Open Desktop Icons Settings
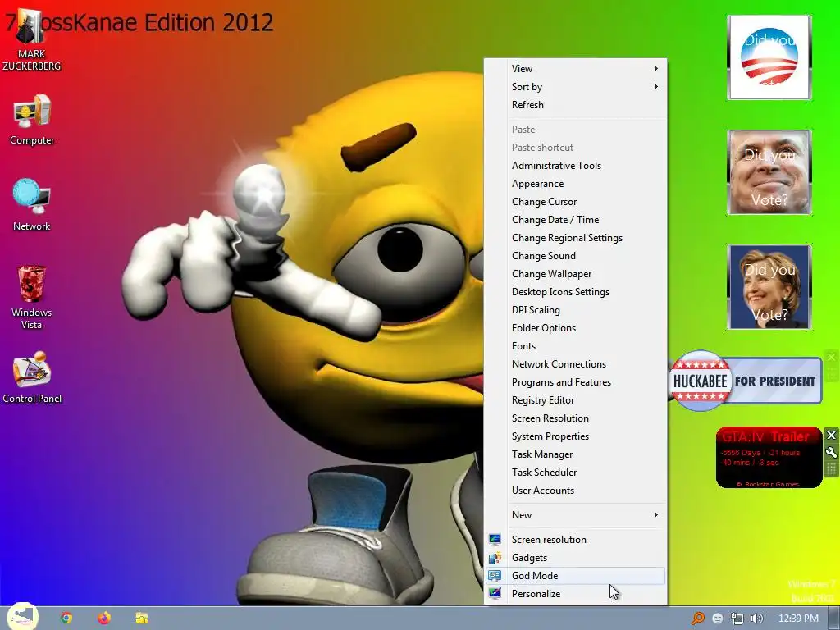The image size is (840, 630). pyautogui.click(x=575, y=292)
